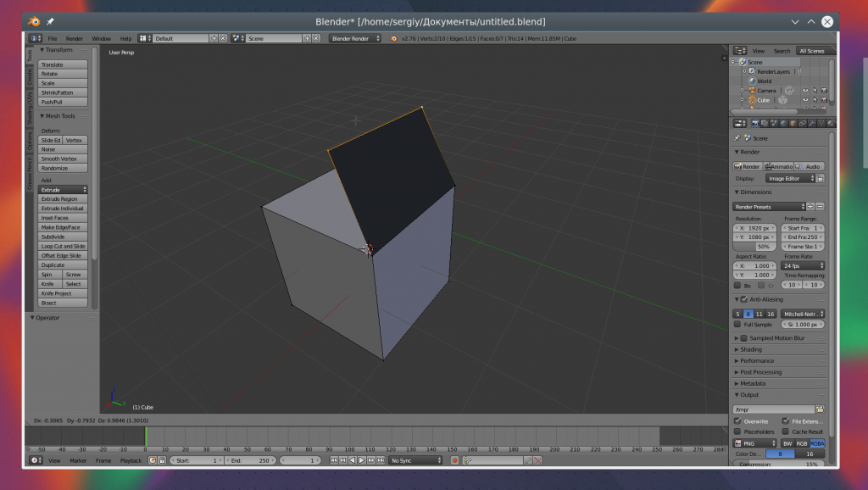Screen dimensions: 868x490
Task: Toggle the Overwrite checkbox
Action: click(737, 420)
